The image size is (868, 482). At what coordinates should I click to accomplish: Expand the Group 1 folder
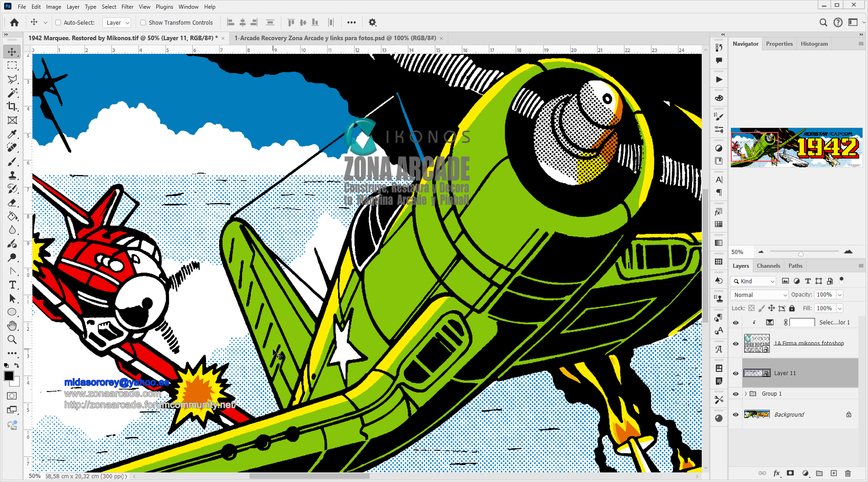click(x=746, y=394)
